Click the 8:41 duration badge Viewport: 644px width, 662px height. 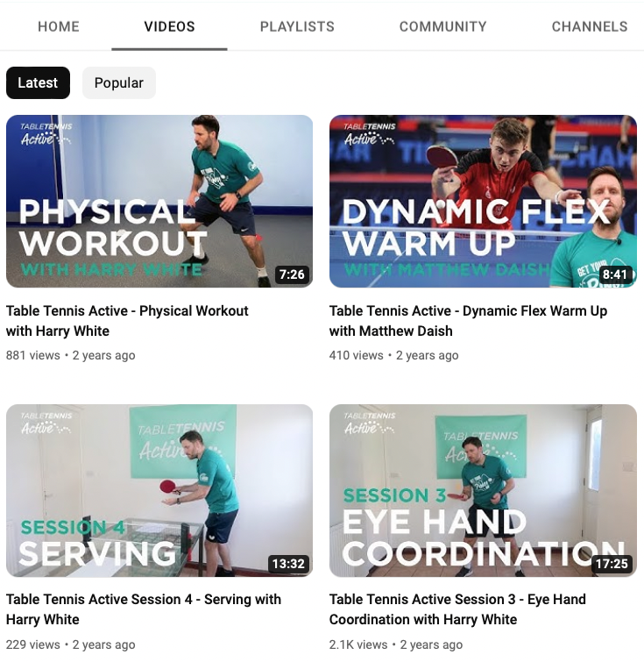coord(615,274)
